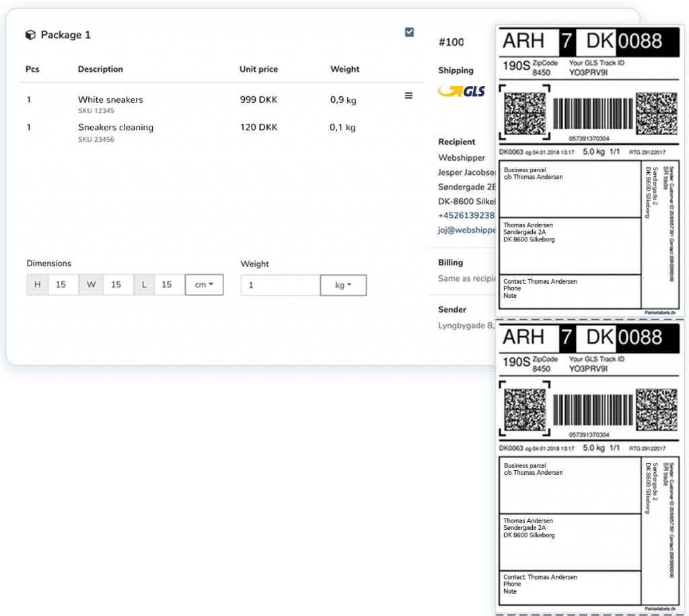Click the bottom GLS label thumbnail
The width and height of the screenshot is (689, 616).
click(589, 467)
